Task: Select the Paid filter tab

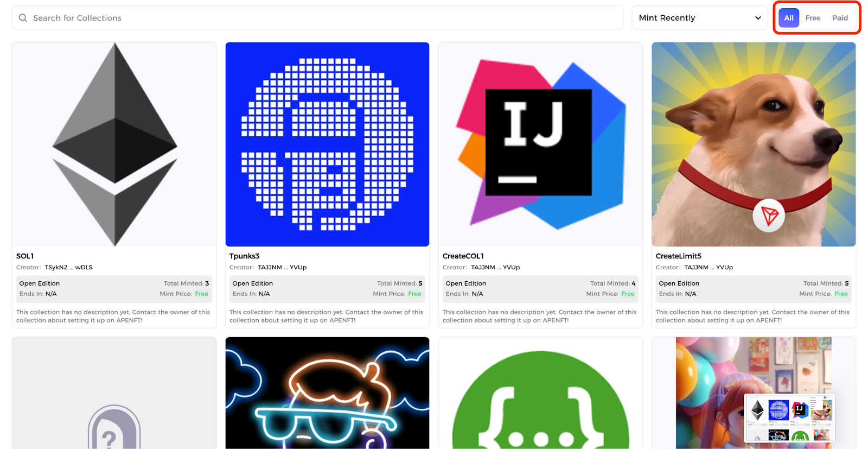Action: (x=840, y=18)
